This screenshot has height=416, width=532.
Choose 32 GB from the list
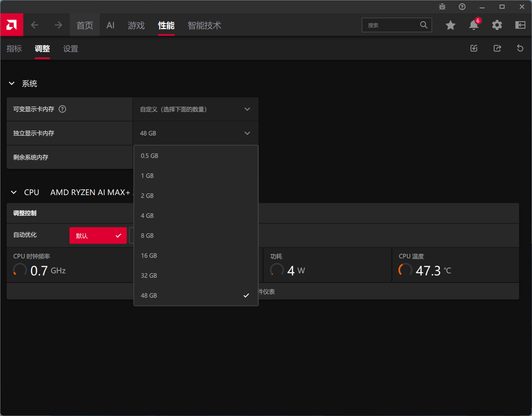coord(196,275)
